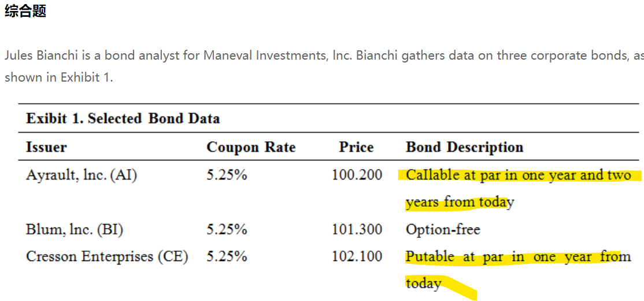644x301 pixels.
Task: Select the 'Exhibit 1. Selected Bond Data' title
Action: click(x=123, y=119)
